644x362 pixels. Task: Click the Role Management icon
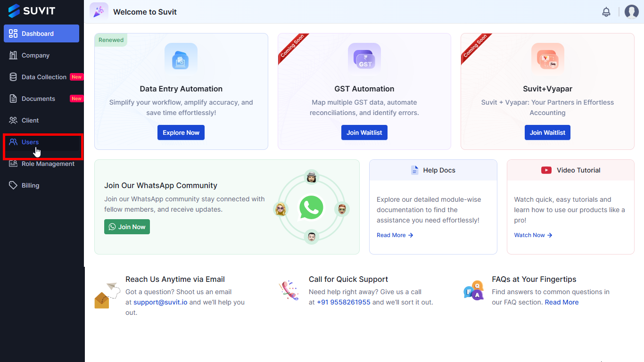coord(13,164)
